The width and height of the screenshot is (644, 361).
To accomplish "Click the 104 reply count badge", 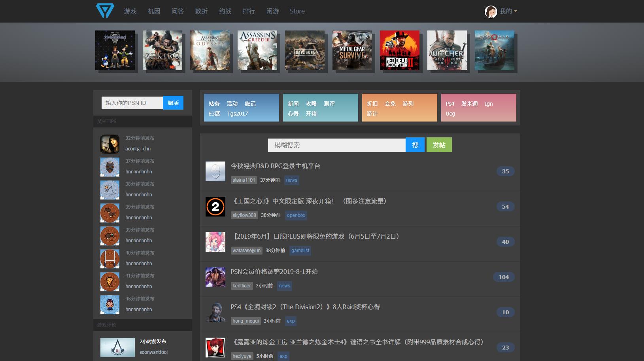I will [504, 277].
